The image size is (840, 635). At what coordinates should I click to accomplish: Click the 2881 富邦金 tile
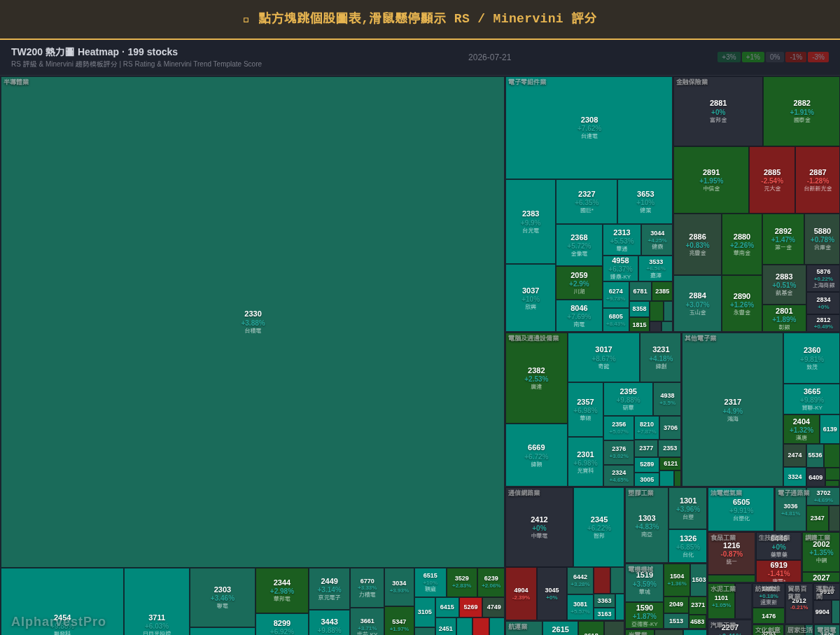click(x=718, y=111)
